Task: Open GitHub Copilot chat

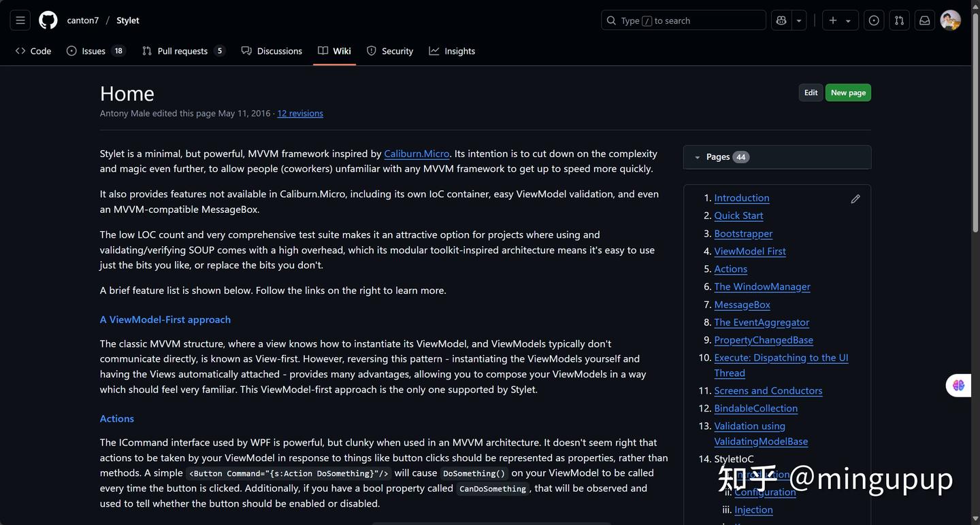Action: point(781,20)
